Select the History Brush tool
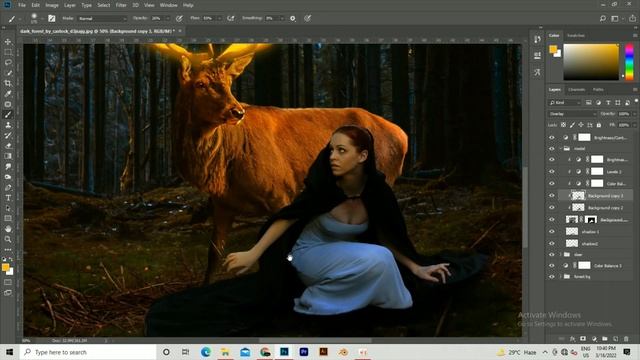Image resolution: width=640 pixels, height=360 pixels. coord(8,136)
